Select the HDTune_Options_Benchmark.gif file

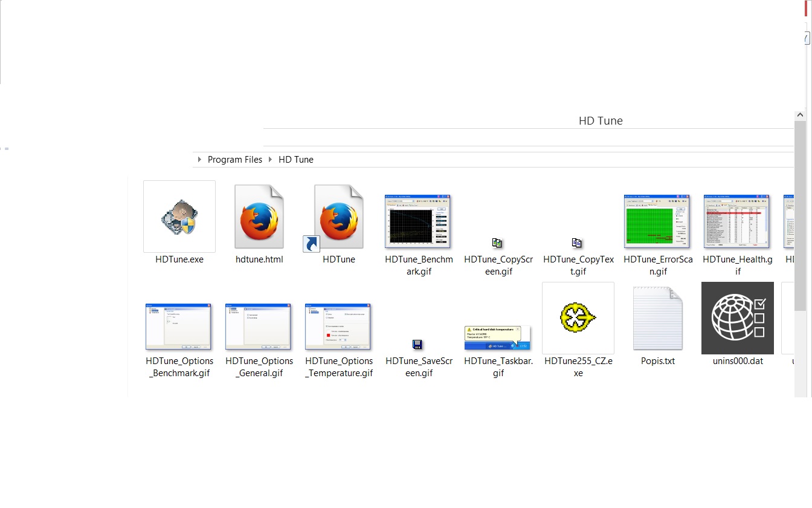pyautogui.click(x=178, y=327)
